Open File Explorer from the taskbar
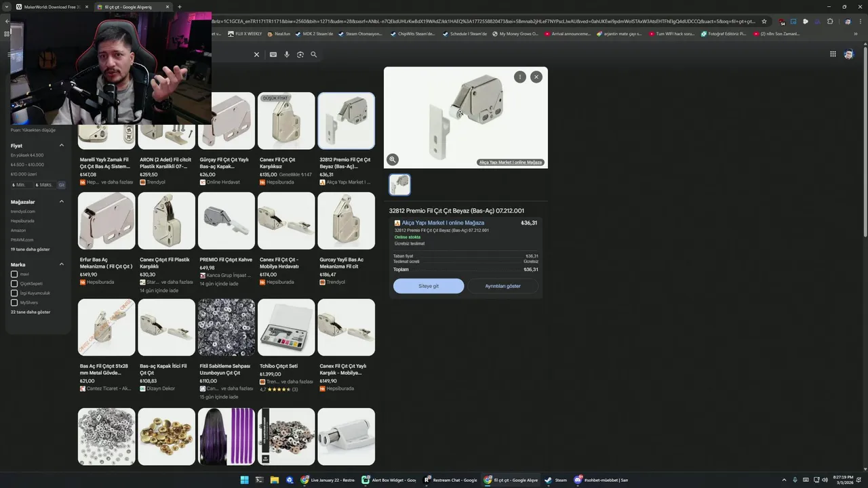 coord(275,480)
